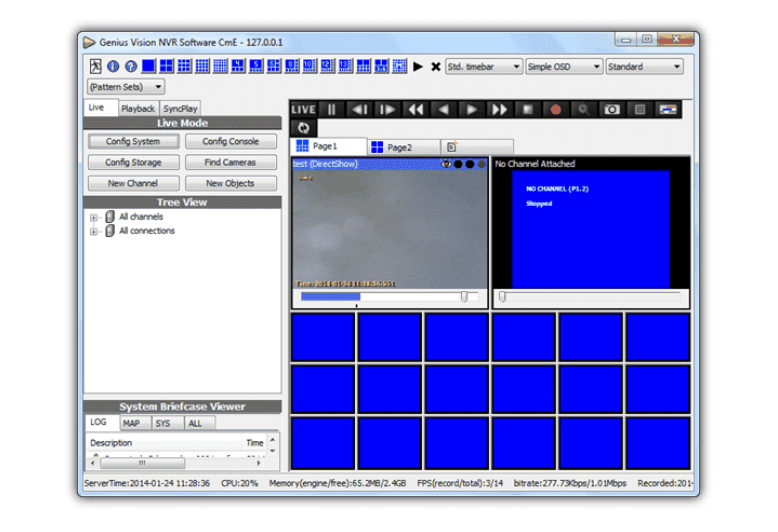
Task: Select the single-view layout icon
Action: 147,67
